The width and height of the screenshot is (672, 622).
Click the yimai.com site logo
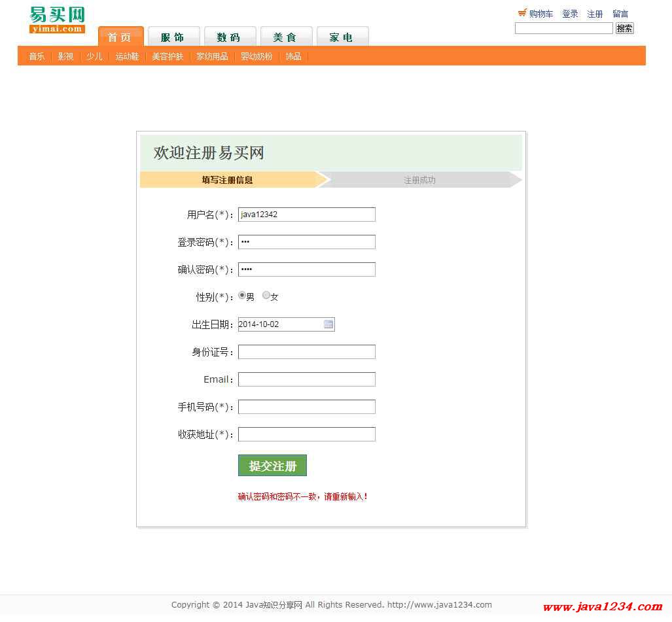coord(58,20)
